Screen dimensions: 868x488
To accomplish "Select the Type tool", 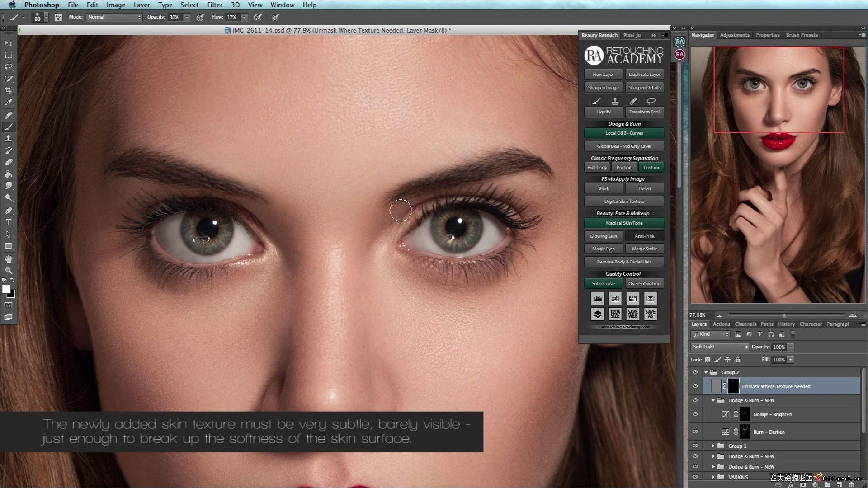I will [9, 222].
